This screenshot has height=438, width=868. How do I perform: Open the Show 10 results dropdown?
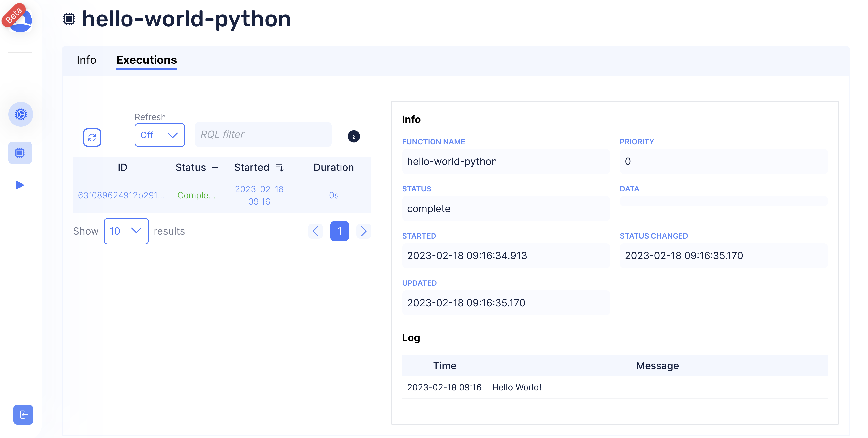pyautogui.click(x=126, y=231)
